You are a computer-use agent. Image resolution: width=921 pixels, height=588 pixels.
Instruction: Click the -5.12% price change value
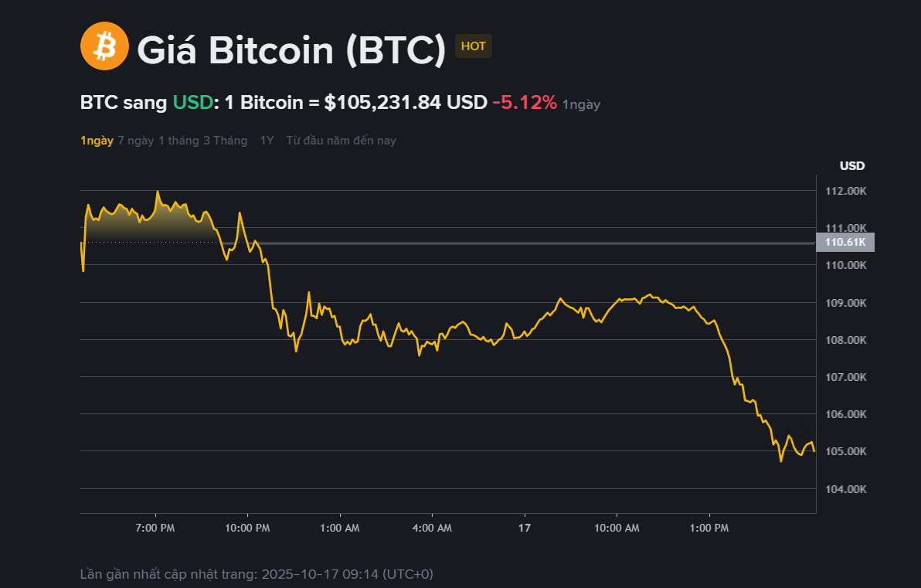tap(525, 102)
